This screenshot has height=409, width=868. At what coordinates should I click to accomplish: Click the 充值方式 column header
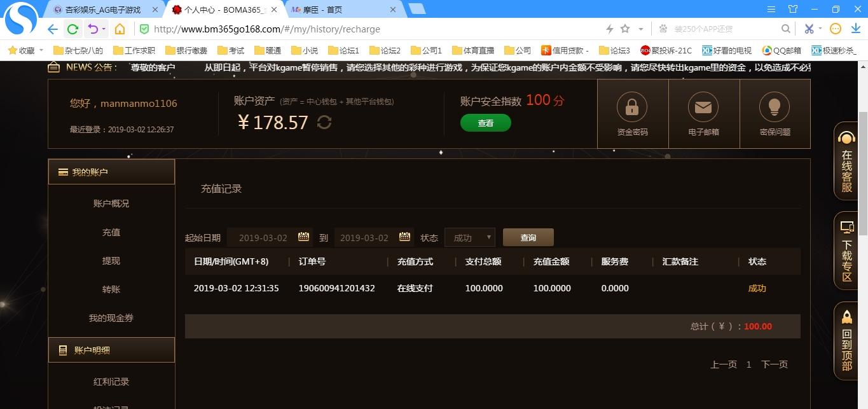click(x=415, y=261)
